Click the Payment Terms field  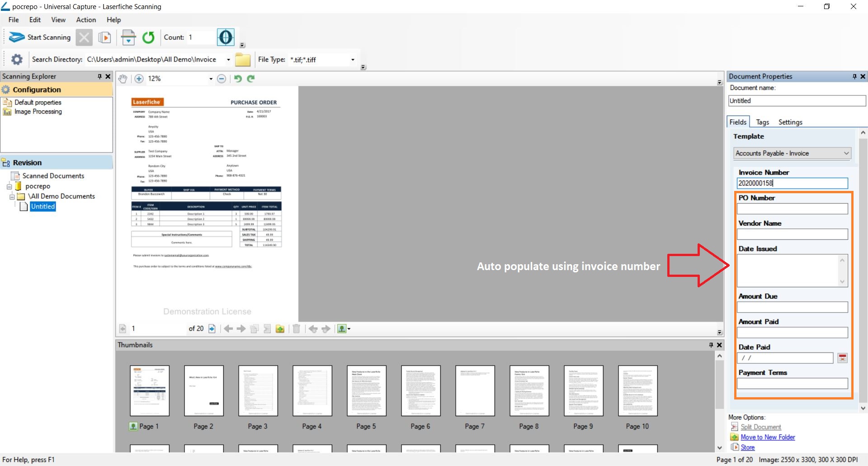(x=792, y=384)
